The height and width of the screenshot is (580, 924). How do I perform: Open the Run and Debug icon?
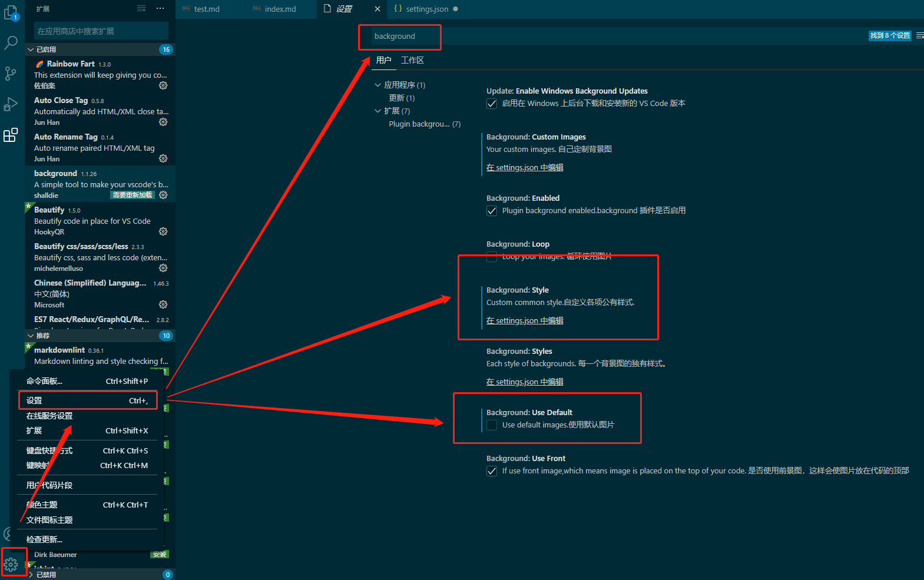point(11,104)
